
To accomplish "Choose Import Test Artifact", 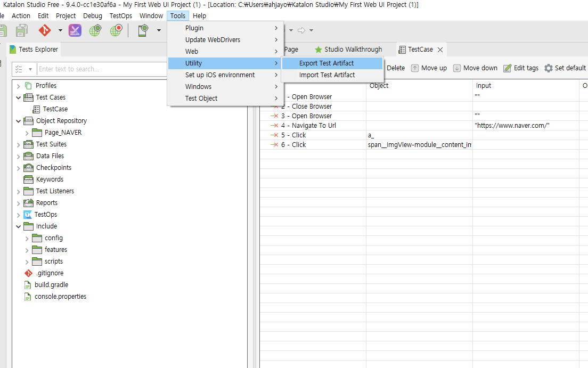I will (x=332, y=75).
